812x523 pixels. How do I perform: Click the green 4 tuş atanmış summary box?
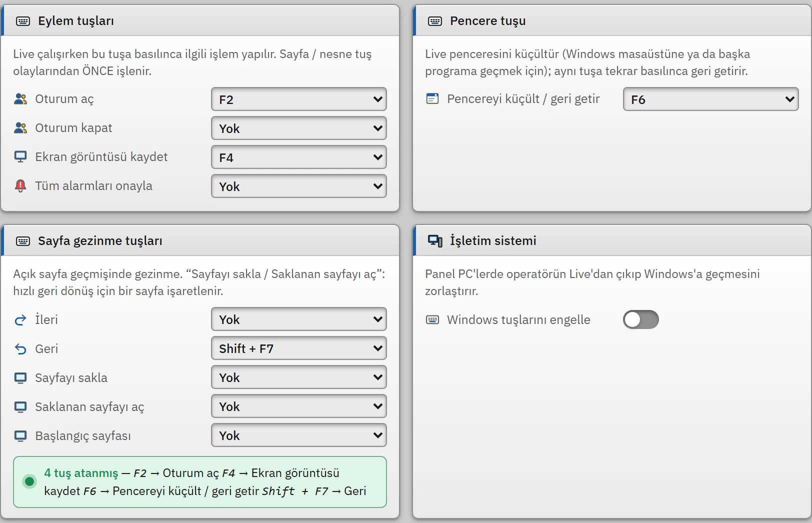tap(200, 482)
